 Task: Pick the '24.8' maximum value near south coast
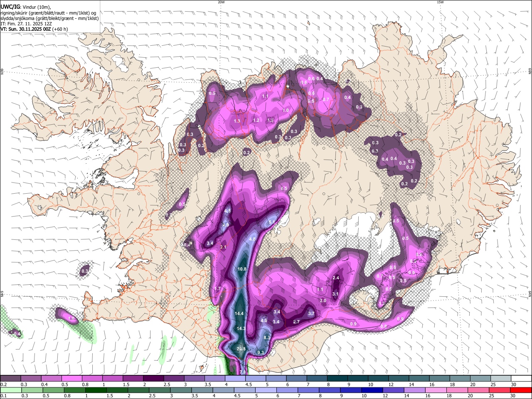[x=241, y=349]
